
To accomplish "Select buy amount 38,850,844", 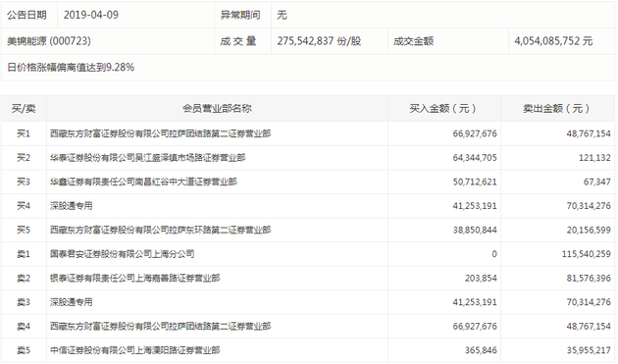I will click(475, 230).
